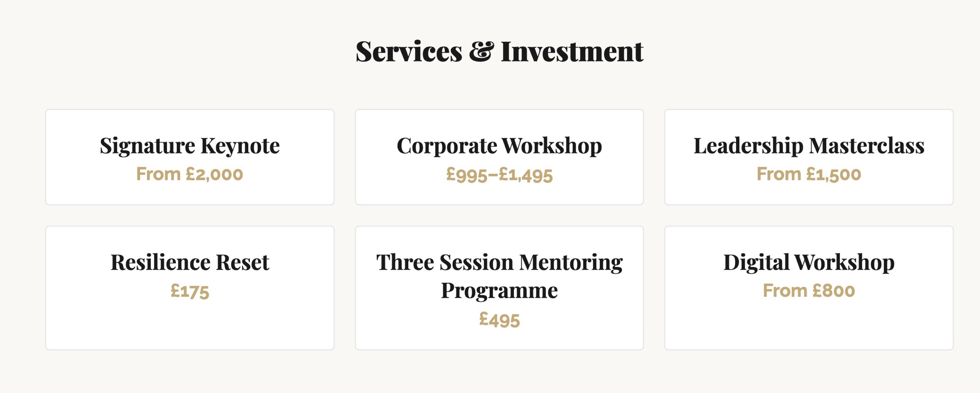
Task: Select the Leadership Masterclass card title
Action: [809, 146]
